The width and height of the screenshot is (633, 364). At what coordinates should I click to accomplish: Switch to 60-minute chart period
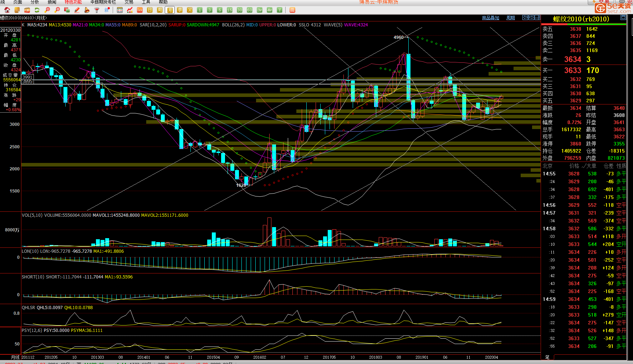click(x=250, y=10)
